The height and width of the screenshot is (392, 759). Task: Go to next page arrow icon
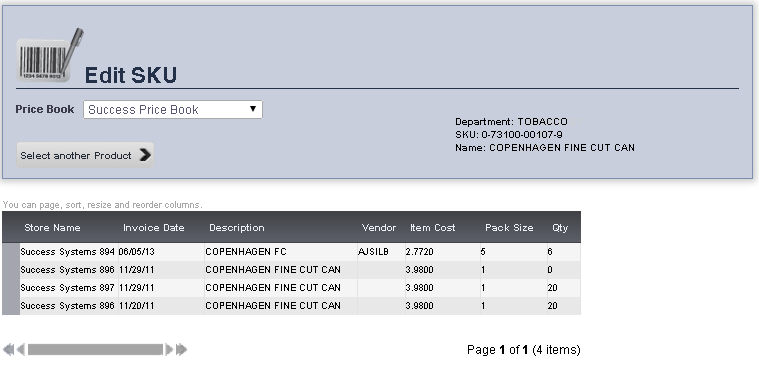[x=169, y=349]
